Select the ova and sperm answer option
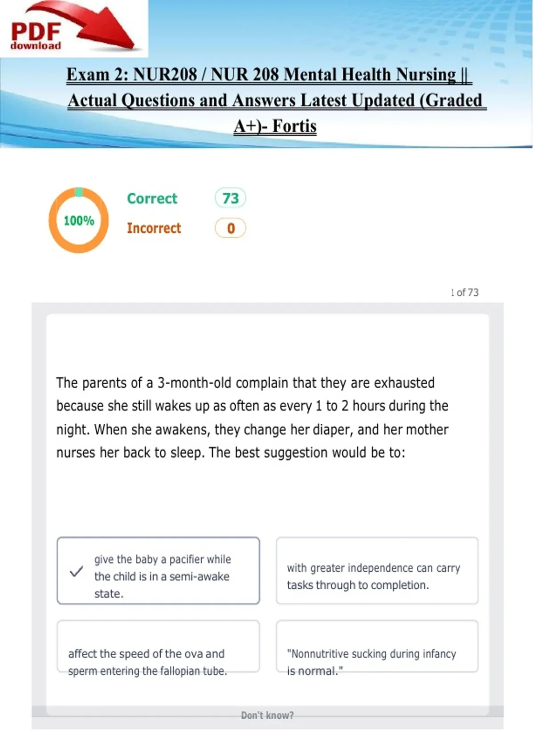Screen dimensions: 534x756 158,646
